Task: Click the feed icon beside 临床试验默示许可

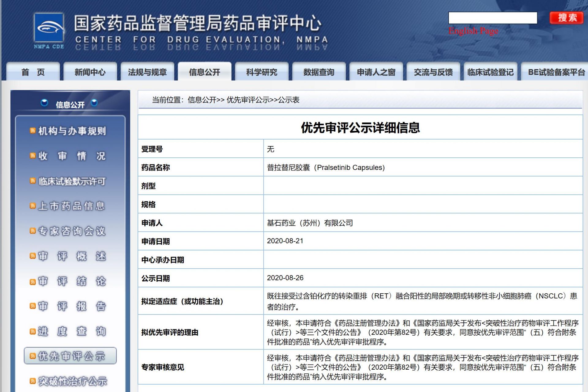Action: pos(32,181)
